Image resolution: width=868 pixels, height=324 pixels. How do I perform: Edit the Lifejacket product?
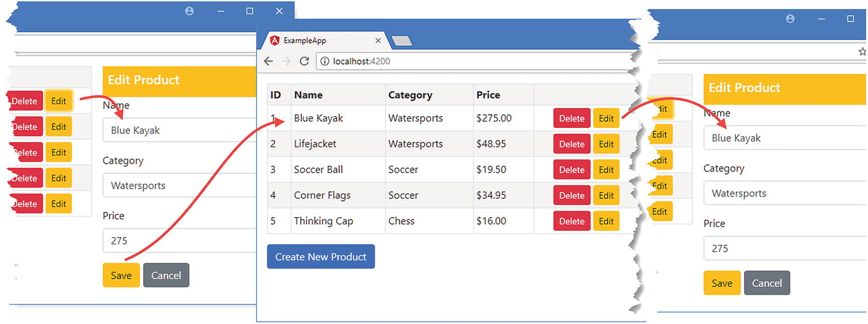[x=606, y=144]
